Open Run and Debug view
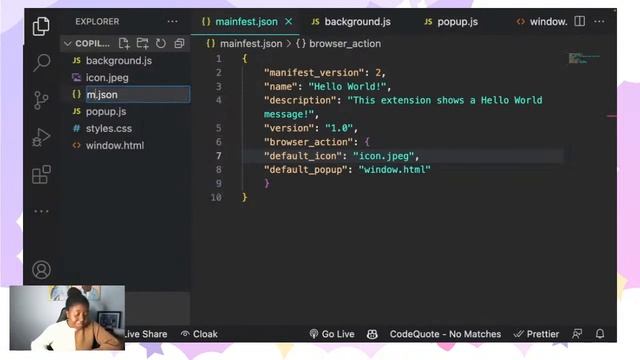This screenshot has width=640, height=360. (x=41, y=137)
